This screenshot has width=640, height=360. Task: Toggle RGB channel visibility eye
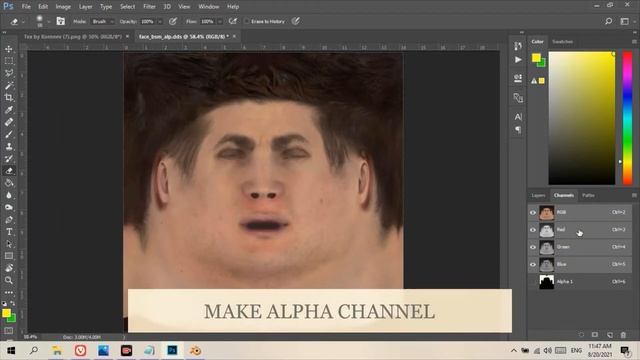(533, 212)
